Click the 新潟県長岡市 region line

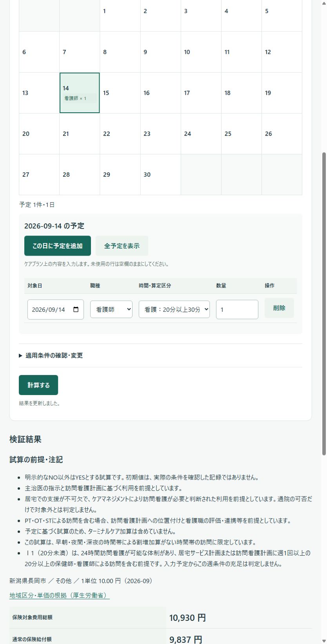(81, 581)
